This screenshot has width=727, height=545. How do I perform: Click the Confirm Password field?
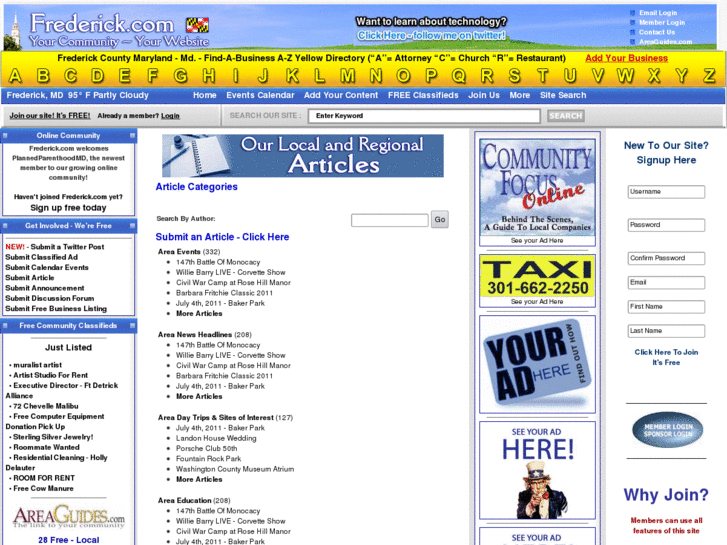[x=666, y=258]
